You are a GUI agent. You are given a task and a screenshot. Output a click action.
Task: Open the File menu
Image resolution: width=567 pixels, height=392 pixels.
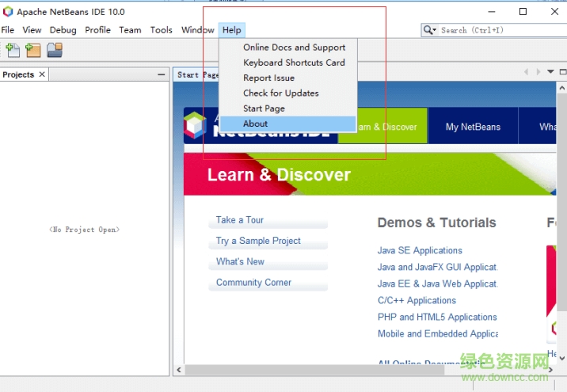[8, 30]
